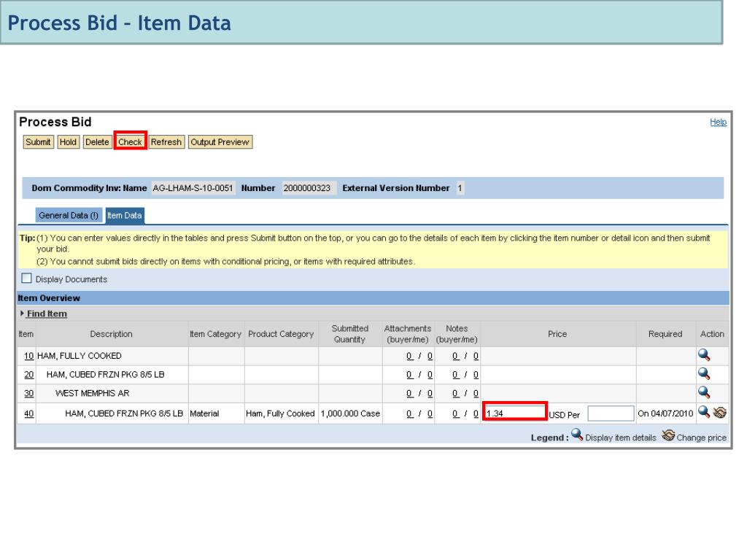Display item details for item 20
The image size is (747, 560).
(704, 374)
